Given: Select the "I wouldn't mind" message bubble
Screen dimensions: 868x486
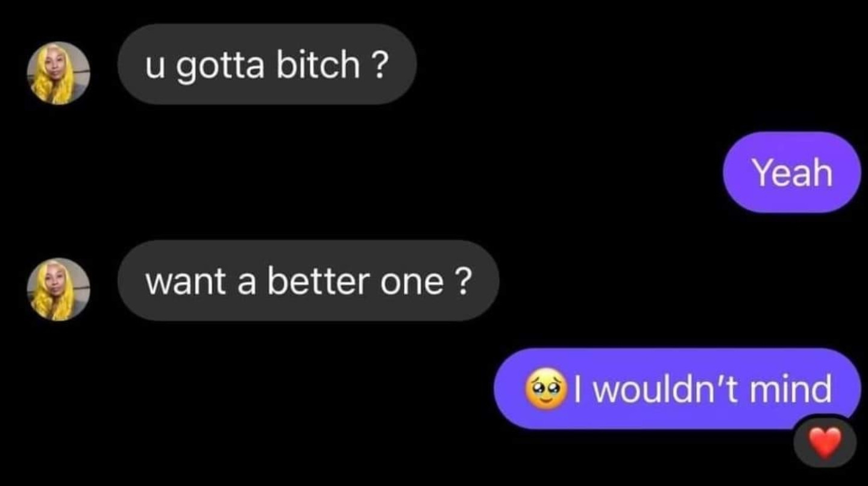Looking at the screenshot, I should (x=678, y=389).
